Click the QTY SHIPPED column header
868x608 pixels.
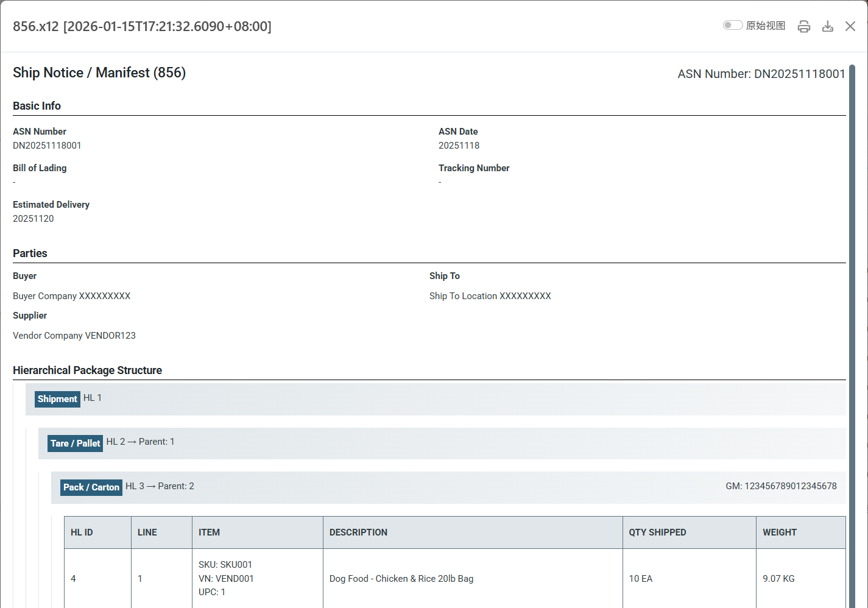[x=657, y=532]
